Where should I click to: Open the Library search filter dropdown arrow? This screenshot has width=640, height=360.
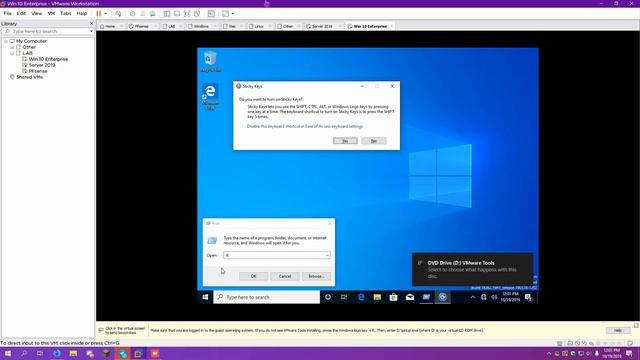91,31
